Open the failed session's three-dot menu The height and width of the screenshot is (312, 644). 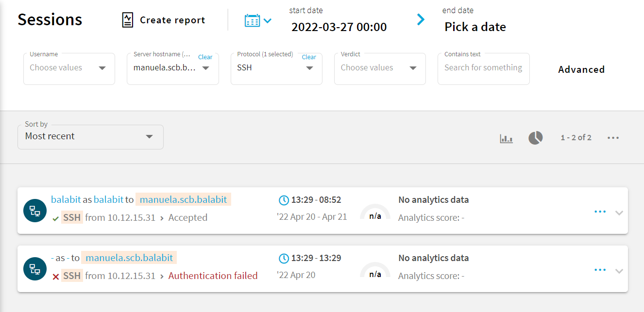600,270
